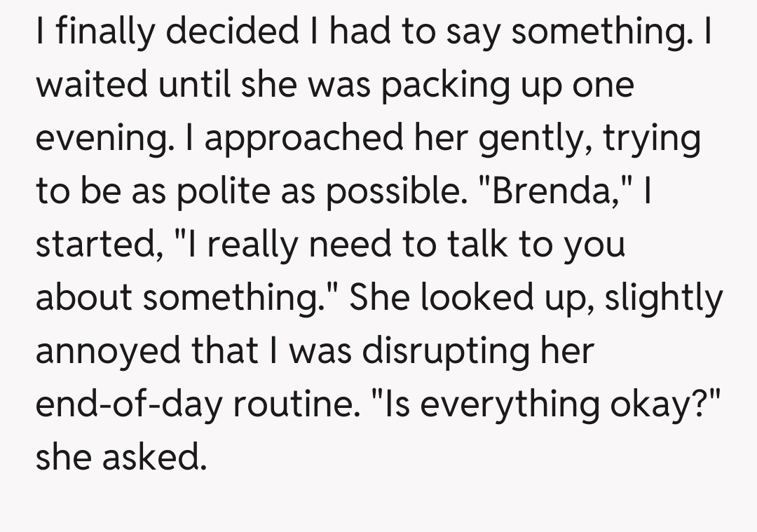This screenshot has width=757, height=532.
Task: Click the word "started"
Action: [x=96, y=245]
